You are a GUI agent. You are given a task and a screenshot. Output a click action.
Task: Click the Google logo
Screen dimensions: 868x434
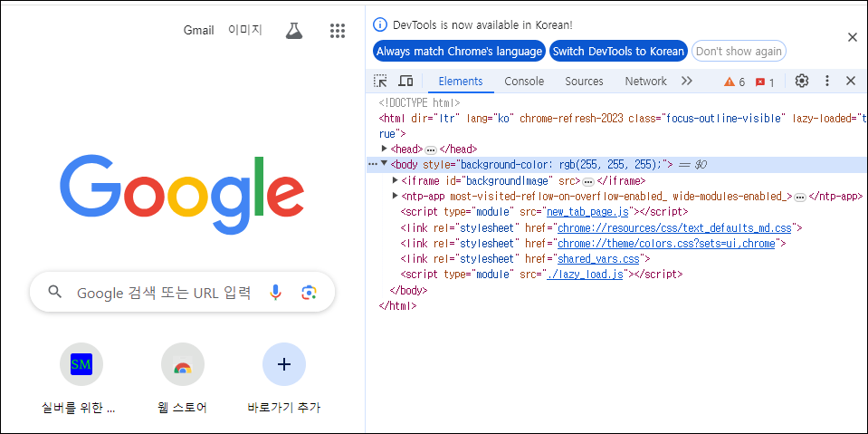tap(182, 195)
